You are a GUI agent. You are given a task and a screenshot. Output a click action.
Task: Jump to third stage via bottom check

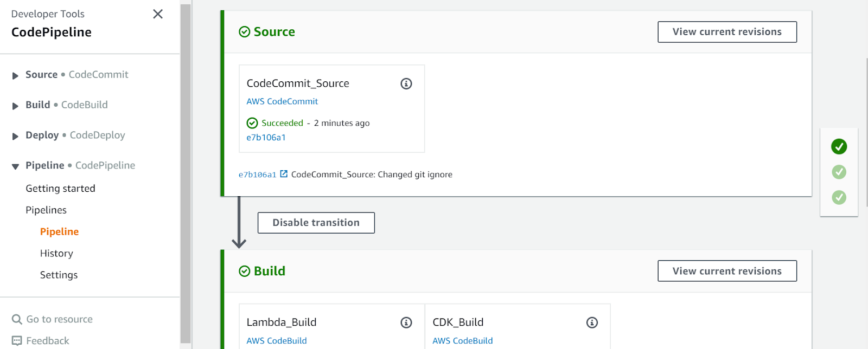839,197
